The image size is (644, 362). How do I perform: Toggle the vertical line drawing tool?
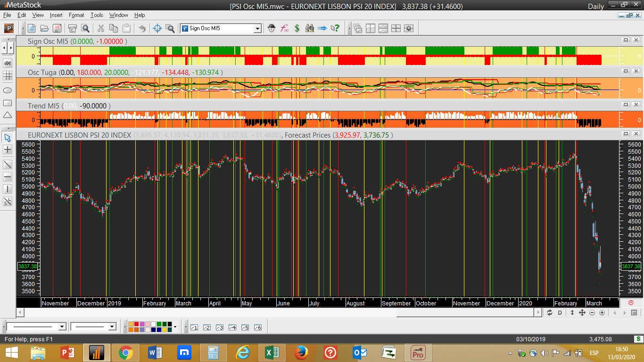click(8, 189)
